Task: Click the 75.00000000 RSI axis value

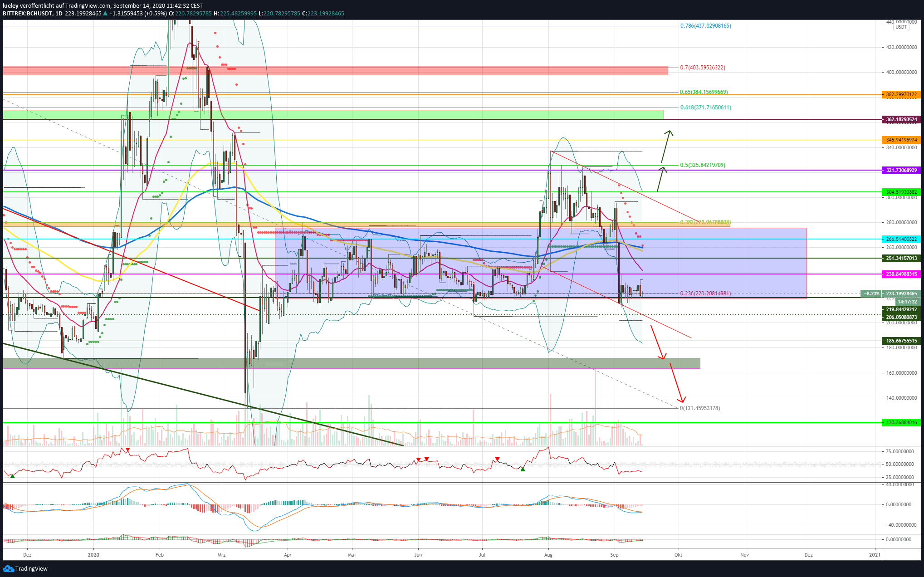Action: (x=900, y=451)
